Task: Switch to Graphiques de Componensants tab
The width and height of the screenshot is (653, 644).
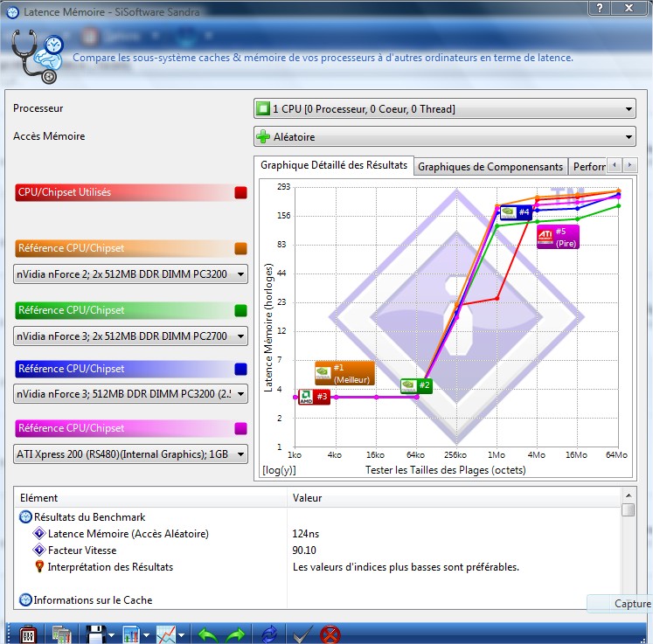Action: coord(490,167)
